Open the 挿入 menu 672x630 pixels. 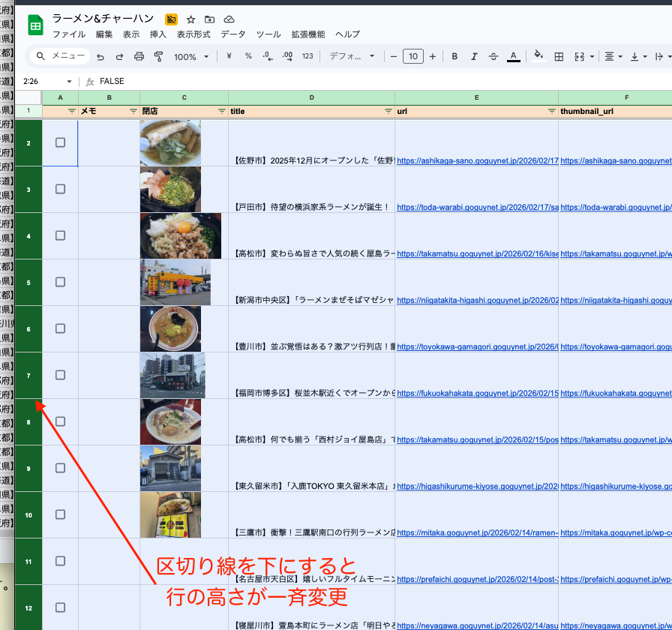tap(158, 34)
